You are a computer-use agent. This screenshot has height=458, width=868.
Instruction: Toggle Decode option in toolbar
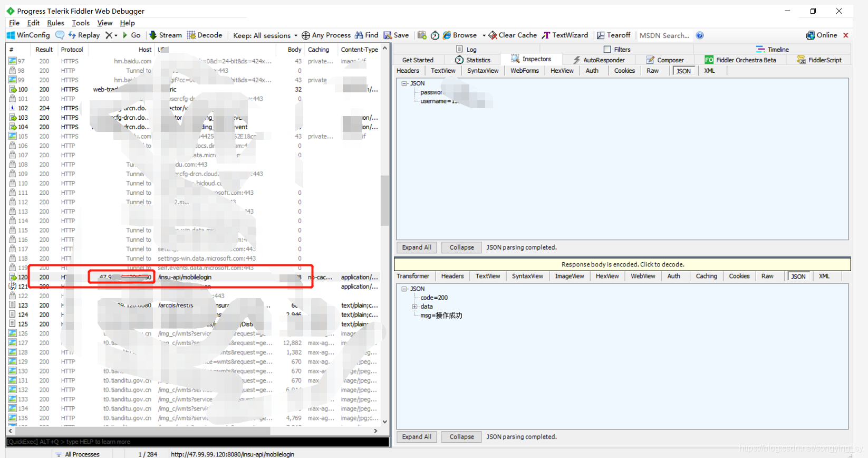pyautogui.click(x=205, y=35)
